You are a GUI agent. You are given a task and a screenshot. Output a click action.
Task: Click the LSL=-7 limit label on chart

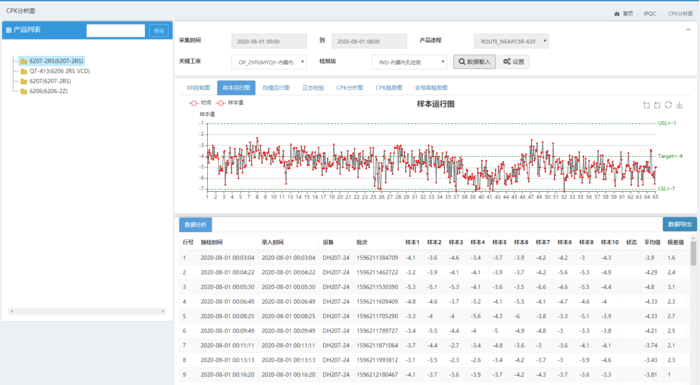(x=667, y=188)
